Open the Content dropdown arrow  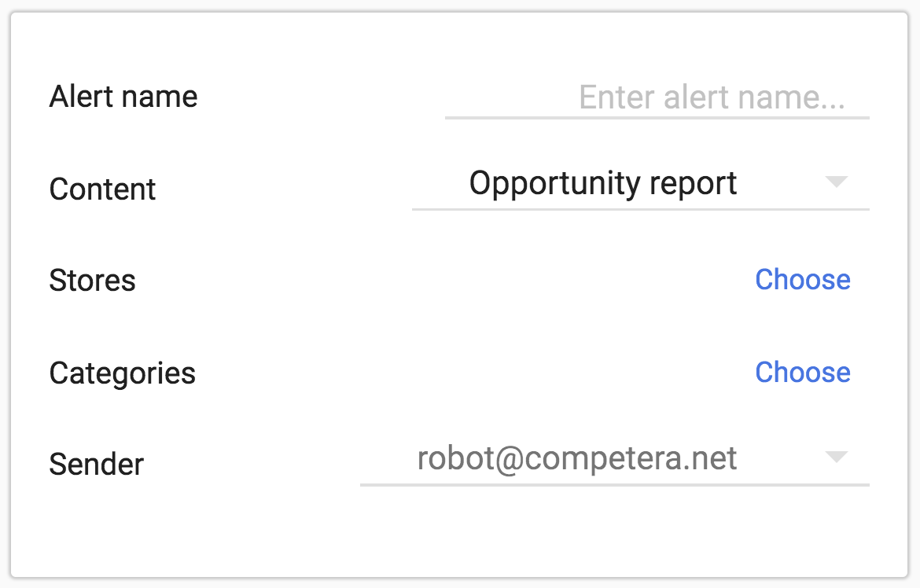pos(837,182)
